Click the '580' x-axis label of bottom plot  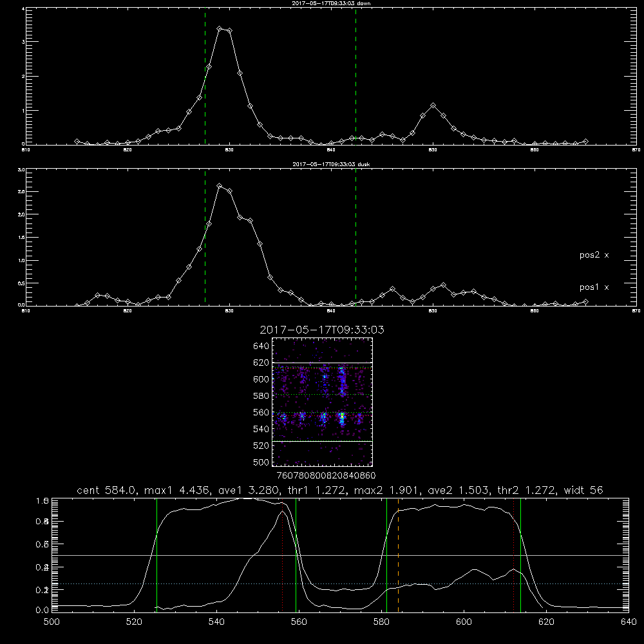(x=381, y=622)
